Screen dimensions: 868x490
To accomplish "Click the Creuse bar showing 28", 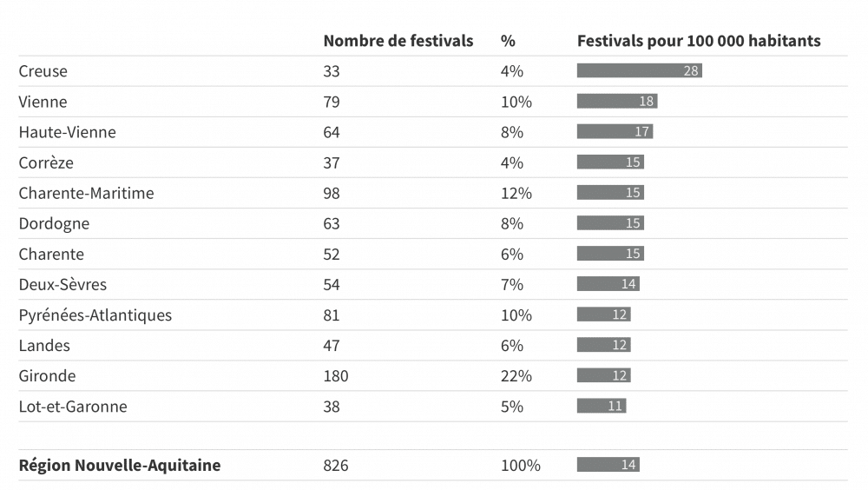I will (639, 71).
